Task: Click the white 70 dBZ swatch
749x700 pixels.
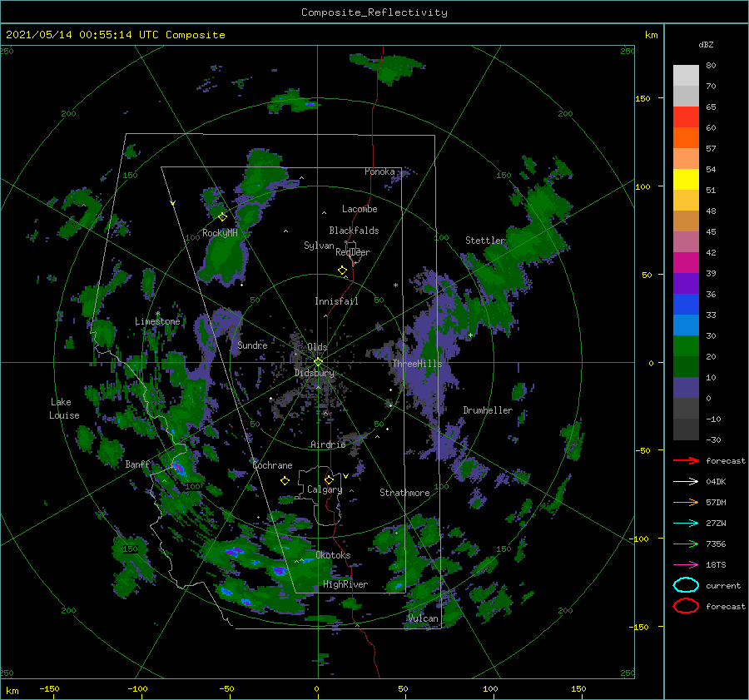Action: click(686, 76)
